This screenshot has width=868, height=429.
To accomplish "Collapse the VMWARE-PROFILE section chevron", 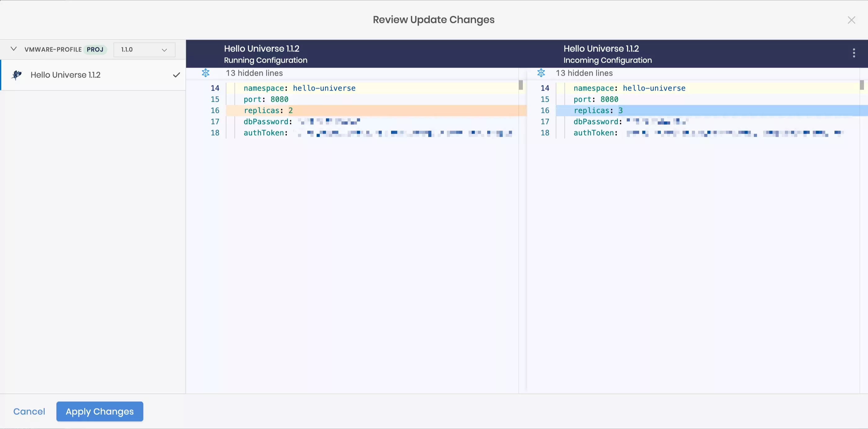I will [x=13, y=49].
